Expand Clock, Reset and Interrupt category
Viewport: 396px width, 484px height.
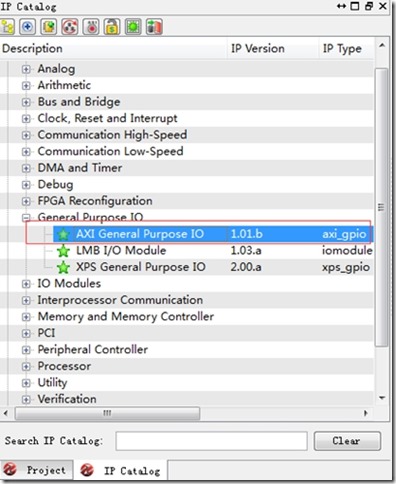click(x=26, y=119)
